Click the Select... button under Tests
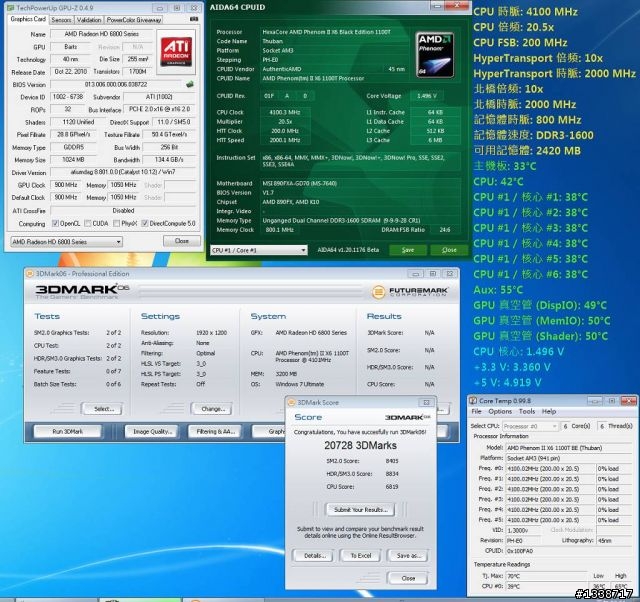The width and height of the screenshot is (640, 602). [x=102, y=409]
